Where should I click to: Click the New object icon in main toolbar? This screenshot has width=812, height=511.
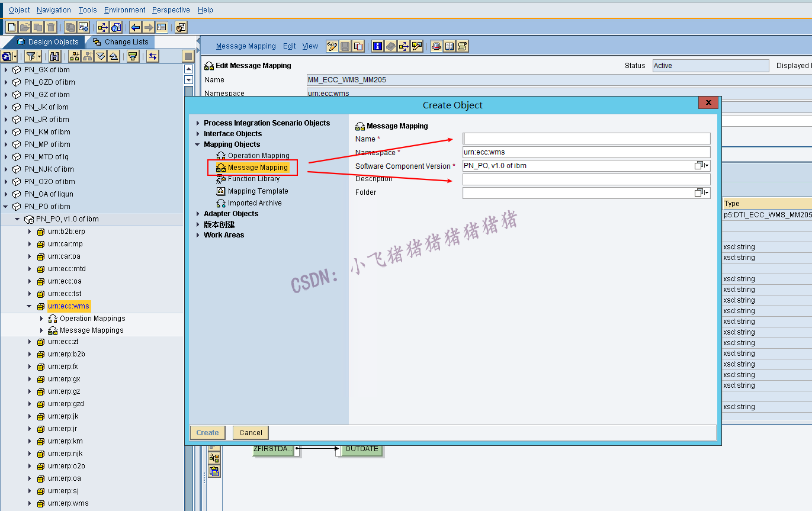coord(11,27)
